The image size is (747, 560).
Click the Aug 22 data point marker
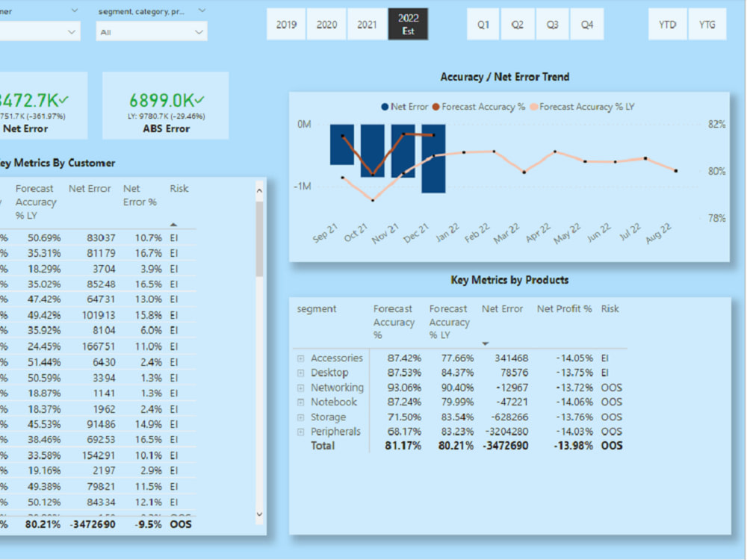[675, 170]
